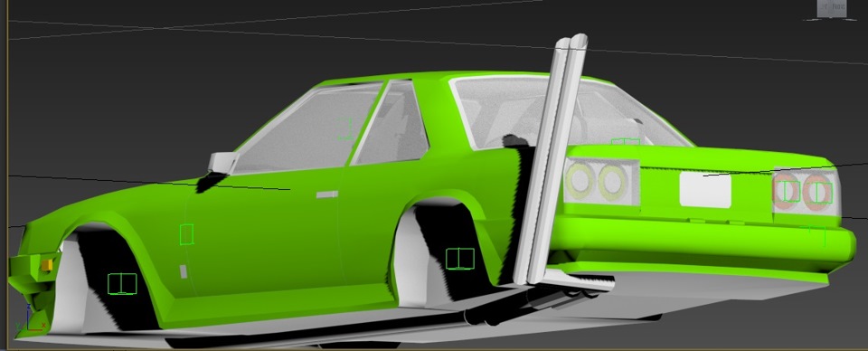This screenshot has width=868, height=351.
Task: Select the green helper outline on front fender
Action: (186, 234)
